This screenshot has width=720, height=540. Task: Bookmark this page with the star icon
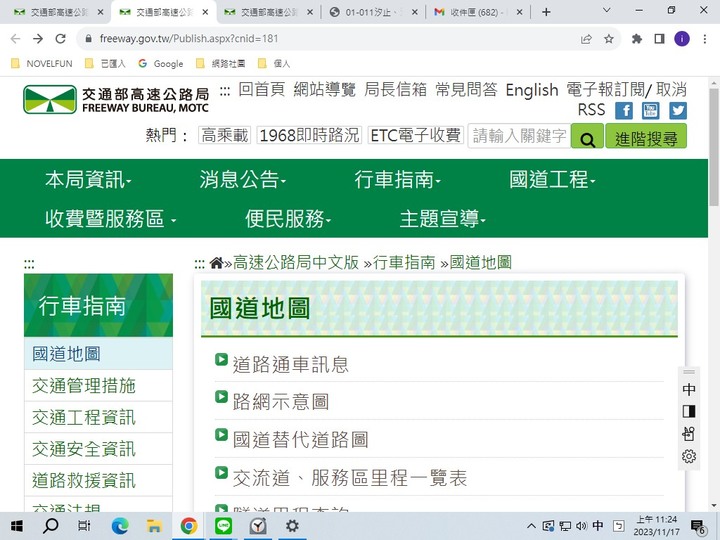pyautogui.click(x=609, y=39)
